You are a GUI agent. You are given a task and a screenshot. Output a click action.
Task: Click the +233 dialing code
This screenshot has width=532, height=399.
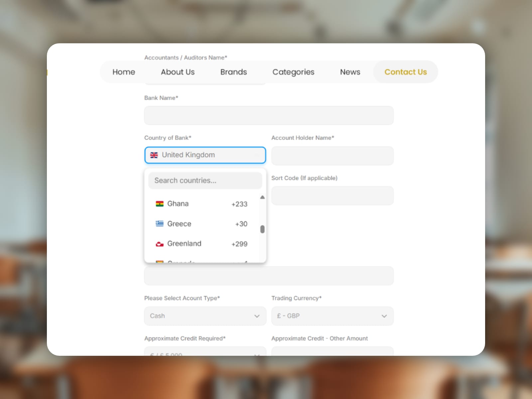pyautogui.click(x=239, y=204)
